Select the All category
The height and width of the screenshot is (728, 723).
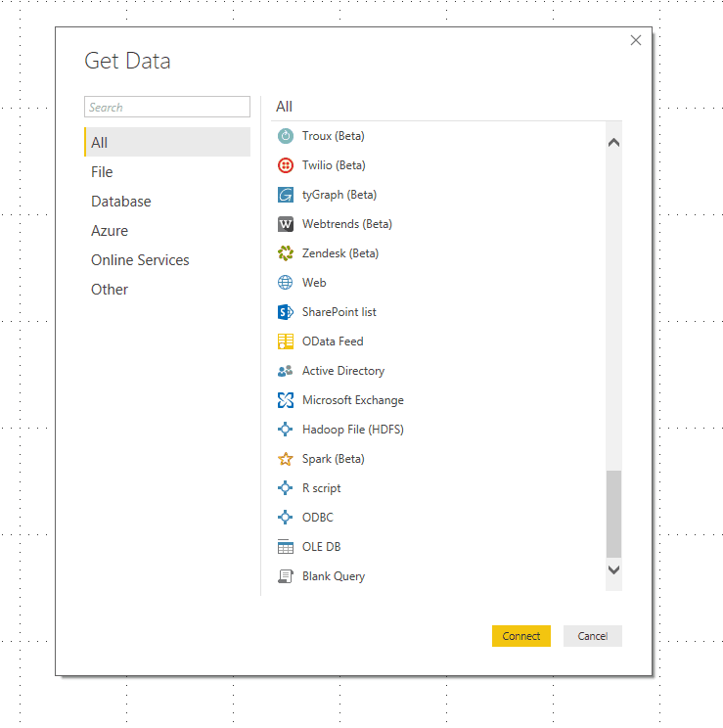pyautogui.click(x=167, y=142)
